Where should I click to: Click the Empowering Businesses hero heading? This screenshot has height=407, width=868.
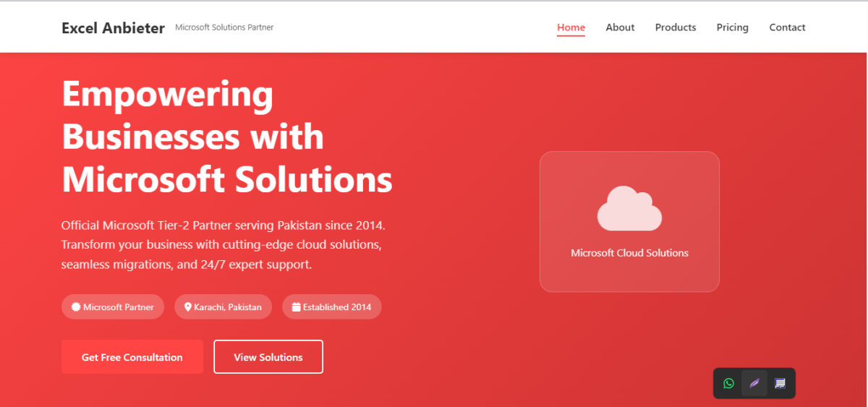tap(226, 137)
